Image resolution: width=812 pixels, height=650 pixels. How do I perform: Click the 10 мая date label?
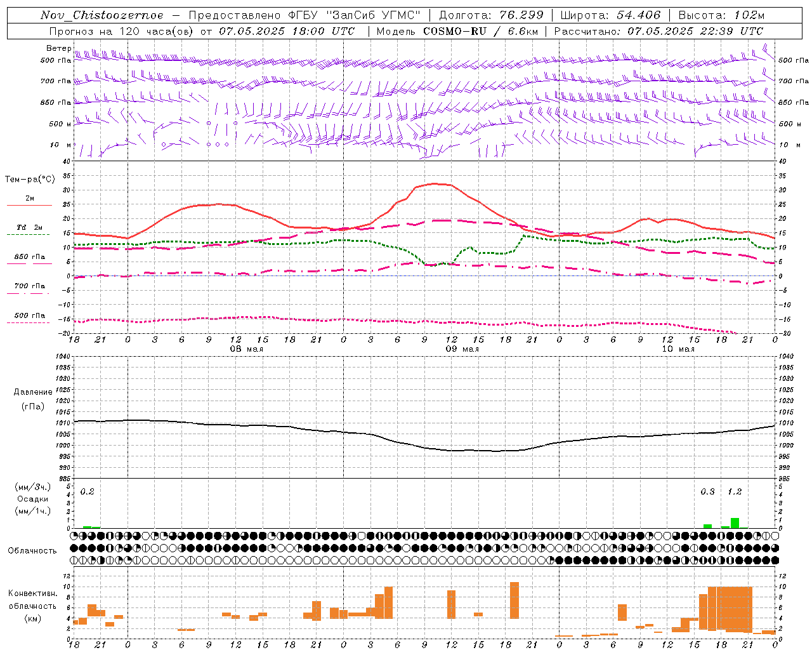[678, 349]
